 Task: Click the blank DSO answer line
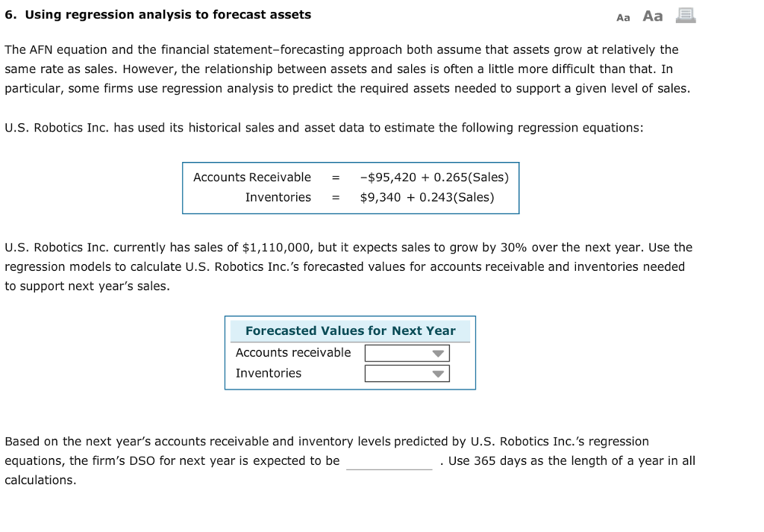coord(389,466)
